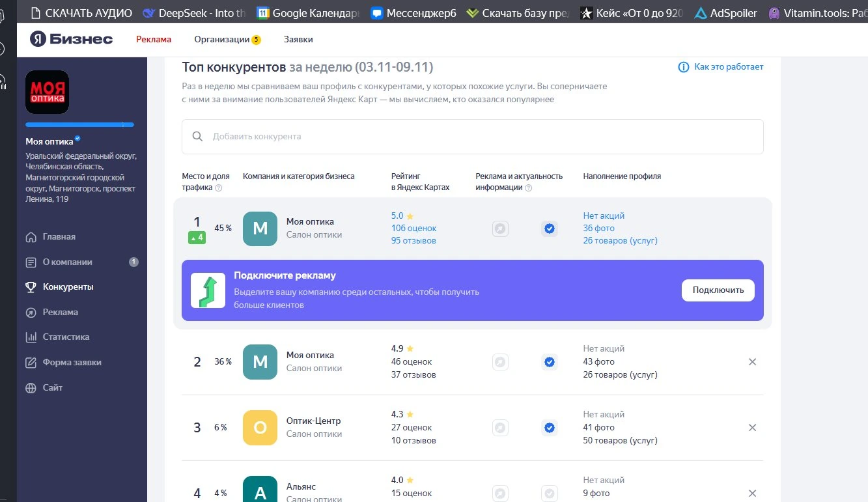Image resolution: width=868 pixels, height=502 pixels.
Task: Click the verified checkmark icon in the rank 1 row
Action: 550,229
